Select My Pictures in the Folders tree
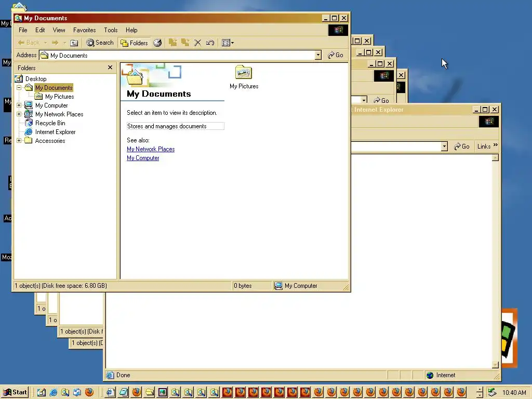This screenshot has height=399, width=532. point(59,96)
